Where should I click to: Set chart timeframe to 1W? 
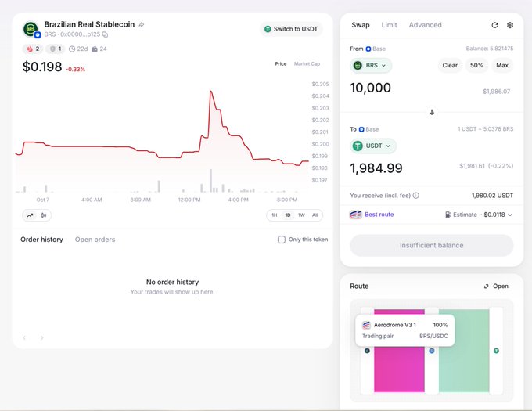[301, 215]
